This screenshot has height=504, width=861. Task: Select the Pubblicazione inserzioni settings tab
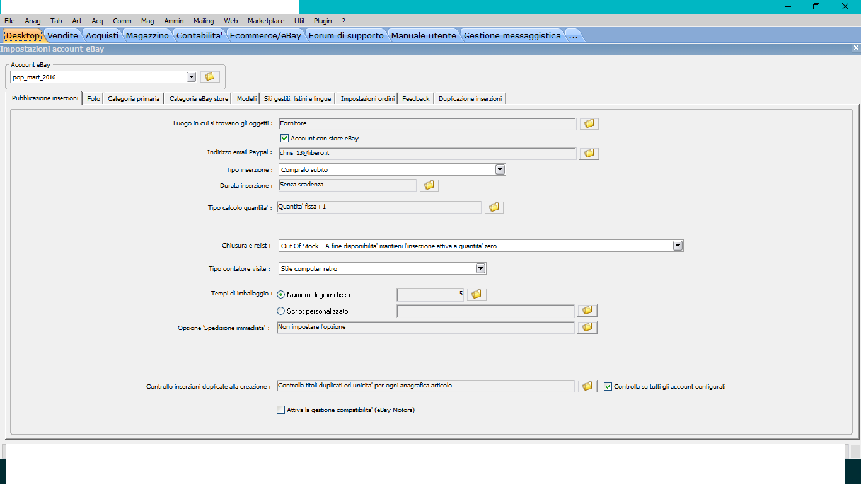click(45, 98)
